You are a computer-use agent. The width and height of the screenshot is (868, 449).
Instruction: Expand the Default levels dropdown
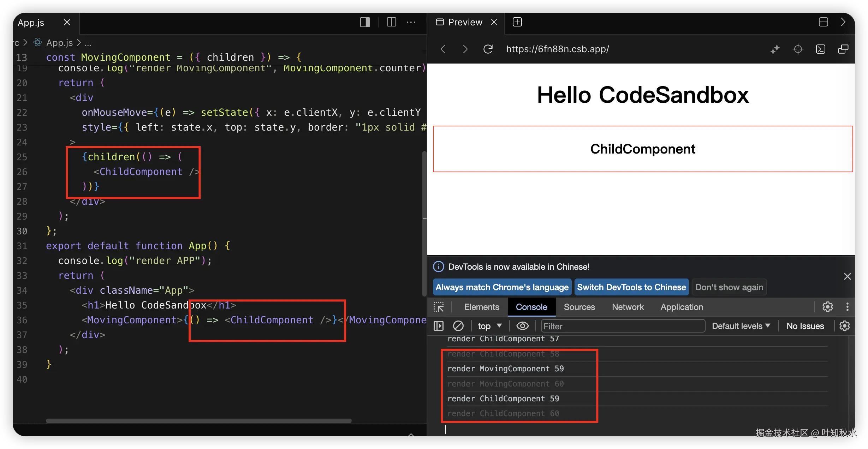click(741, 326)
